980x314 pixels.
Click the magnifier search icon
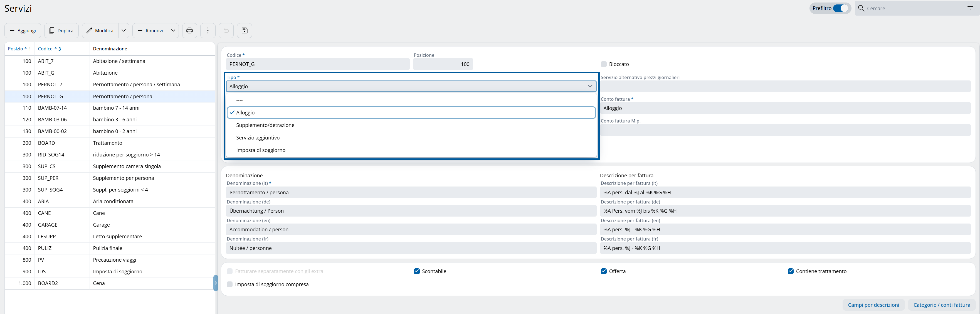coord(861,8)
